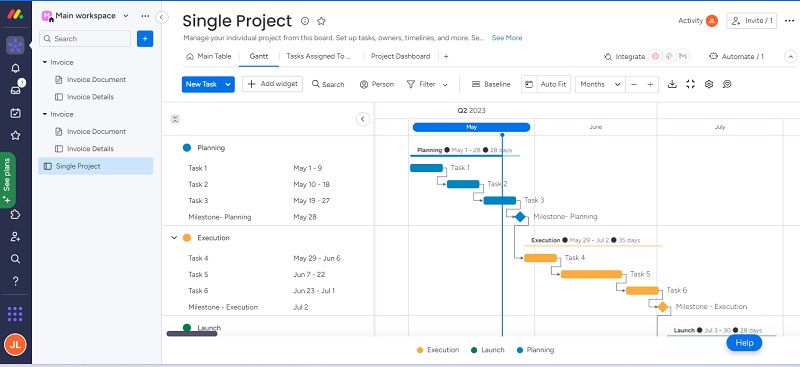Open JL profile avatar in left rail

15,344
